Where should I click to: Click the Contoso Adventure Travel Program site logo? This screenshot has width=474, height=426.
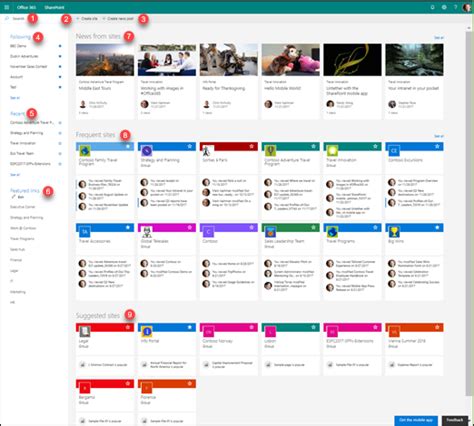pos(270,151)
